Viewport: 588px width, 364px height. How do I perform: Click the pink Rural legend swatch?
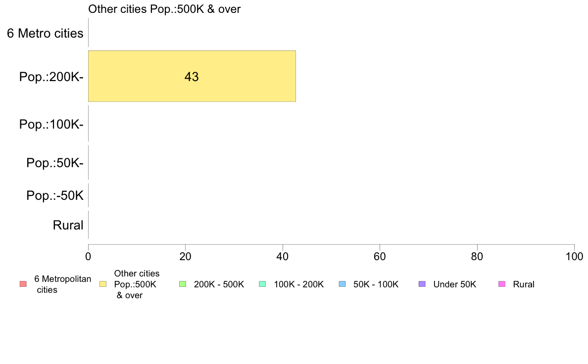pyautogui.click(x=502, y=284)
